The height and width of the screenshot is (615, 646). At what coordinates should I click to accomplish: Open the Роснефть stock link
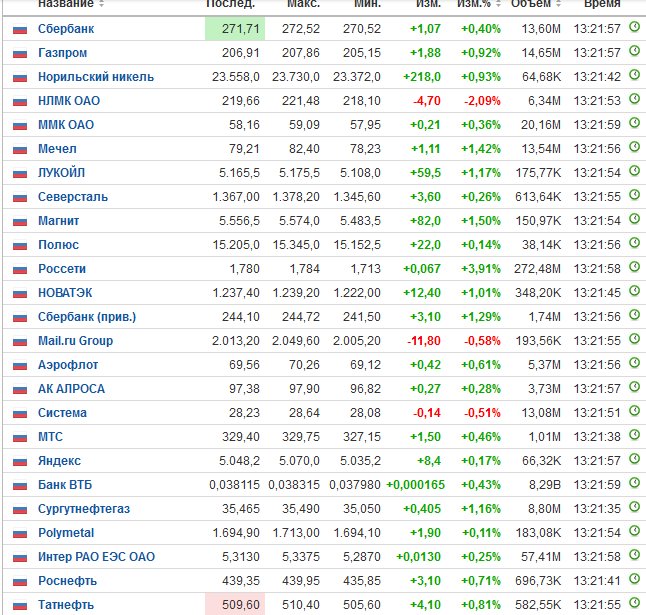[68, 581]
